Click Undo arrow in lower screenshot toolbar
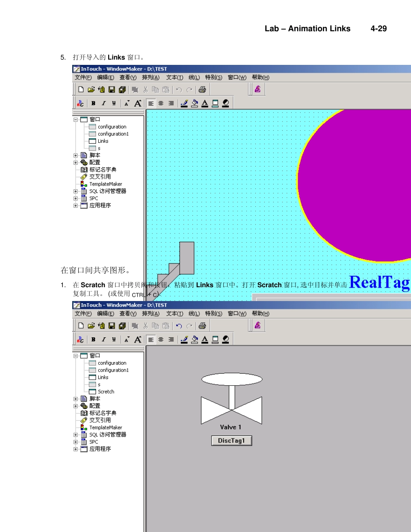Image resolution: width=411 pixels, height=532 pixels. (179, 326)
